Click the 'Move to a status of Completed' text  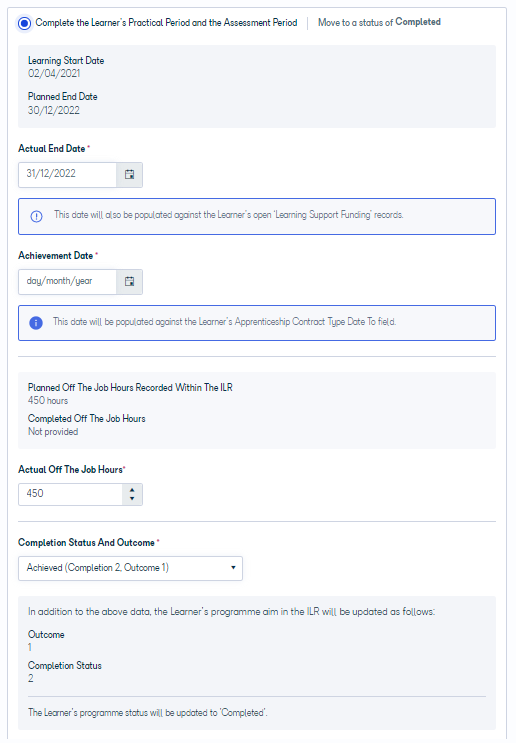click(x=379, y=22)
